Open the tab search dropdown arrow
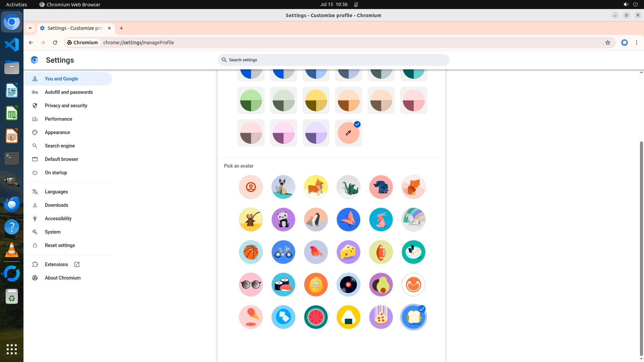This screenshot has height=362, width=644. pyautogui.click(x=30, y=28)
